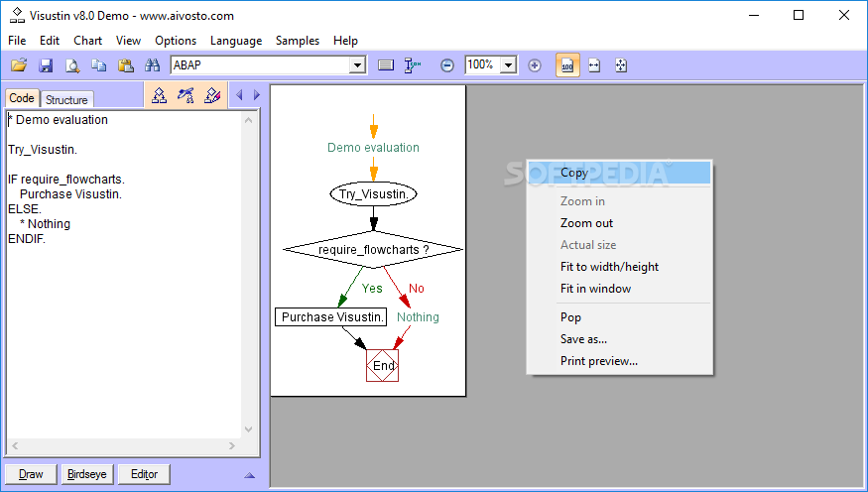Image resolution: width=868 pixels, height=492 pixels.
Task: Click the flowchart with pen icon
Action: coord(186,95)
